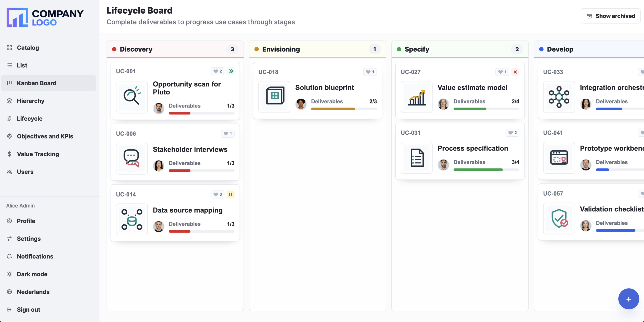The width and height of the screenshot is (644, 322).
Task: Click the assignee avatar on Value estimate model
Action: click(x=444, y=104)
